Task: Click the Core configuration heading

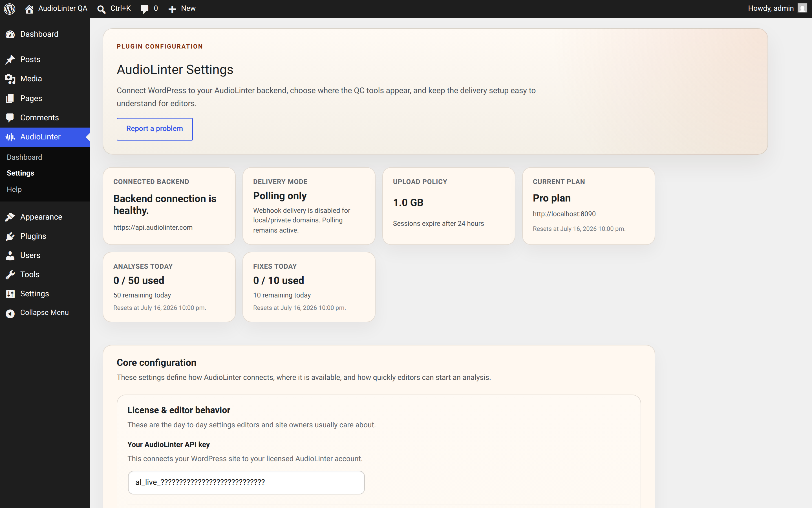Action: click(156, 363)
